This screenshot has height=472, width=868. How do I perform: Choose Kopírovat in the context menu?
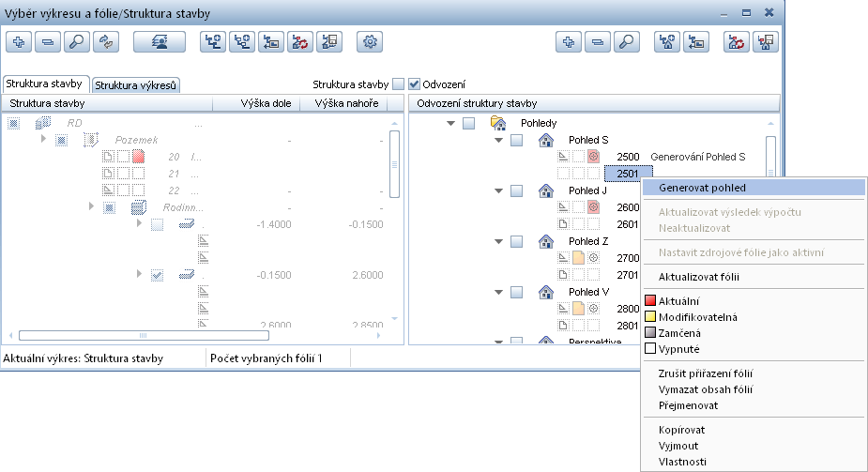coord(754,430)
